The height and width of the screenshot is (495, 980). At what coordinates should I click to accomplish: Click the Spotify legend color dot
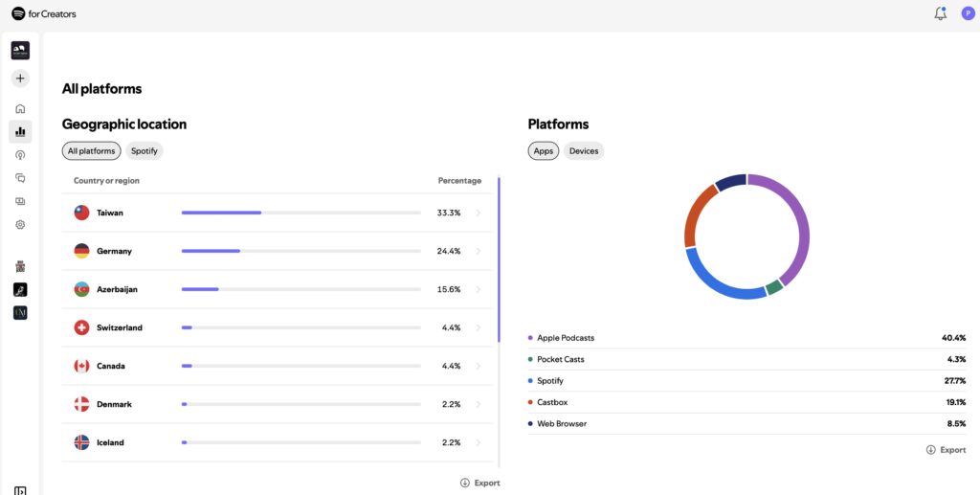[x=530, y=381]
